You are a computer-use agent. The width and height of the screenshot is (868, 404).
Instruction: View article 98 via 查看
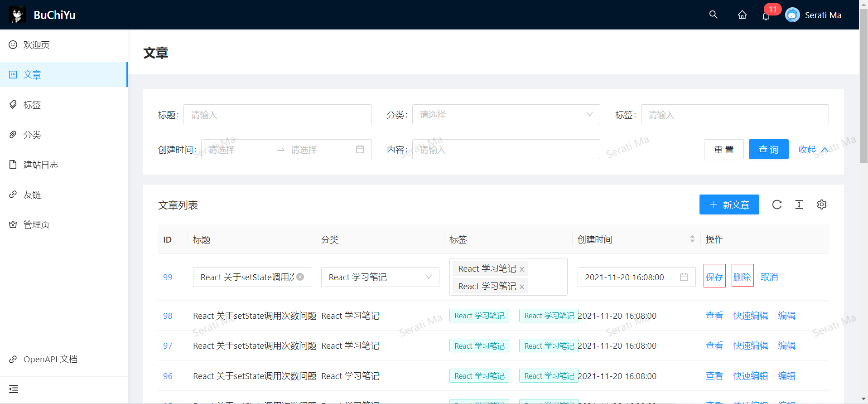point(714,316)
